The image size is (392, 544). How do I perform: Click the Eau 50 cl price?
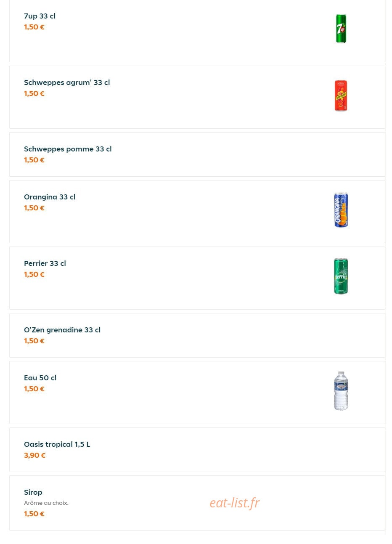pos(34,389)
